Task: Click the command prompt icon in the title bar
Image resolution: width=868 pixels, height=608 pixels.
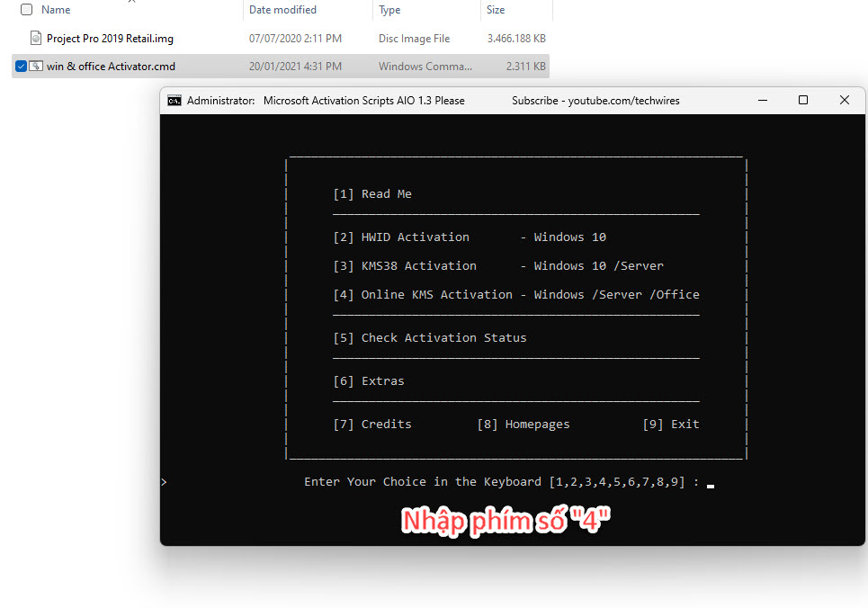Action: (174, 101)
